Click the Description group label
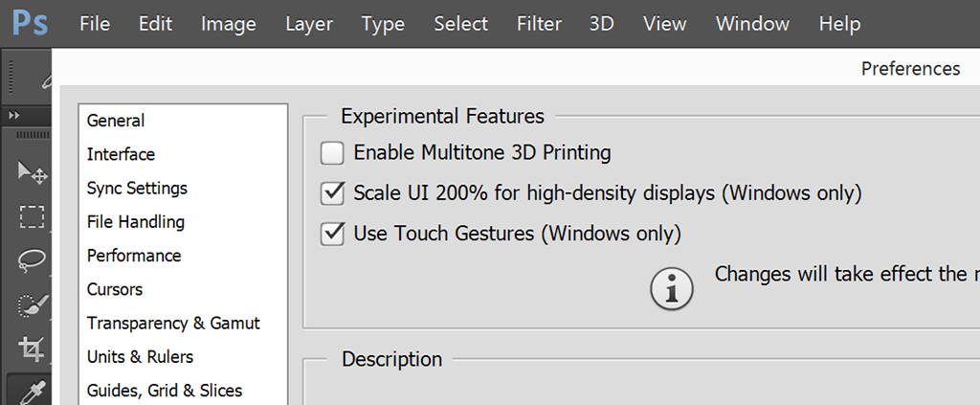The height and width of the screenshot is (405, 980). click(x=391, y=359)
